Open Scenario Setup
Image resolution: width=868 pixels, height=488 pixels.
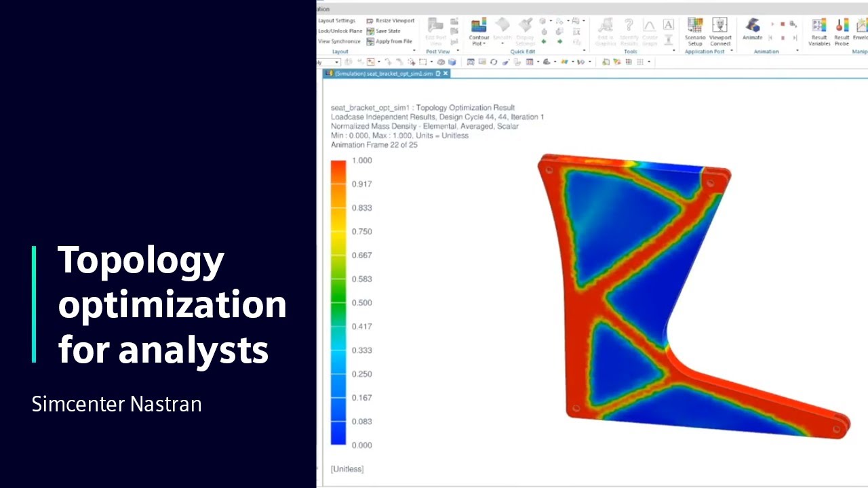(x=695, y=32)
